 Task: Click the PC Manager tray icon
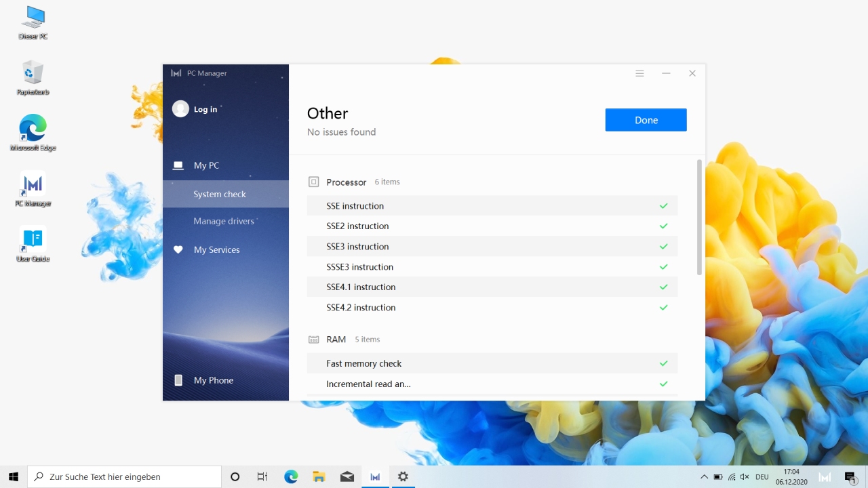click(x=825, y=476)
